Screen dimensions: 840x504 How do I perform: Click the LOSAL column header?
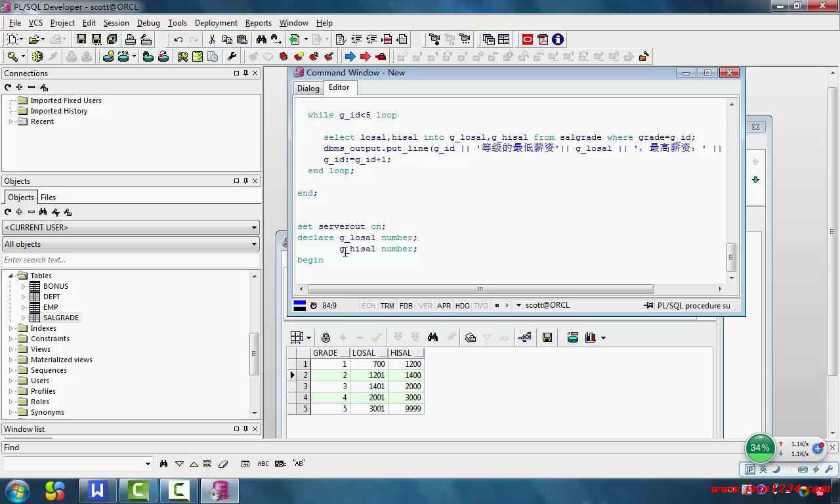tap(369, 353)
